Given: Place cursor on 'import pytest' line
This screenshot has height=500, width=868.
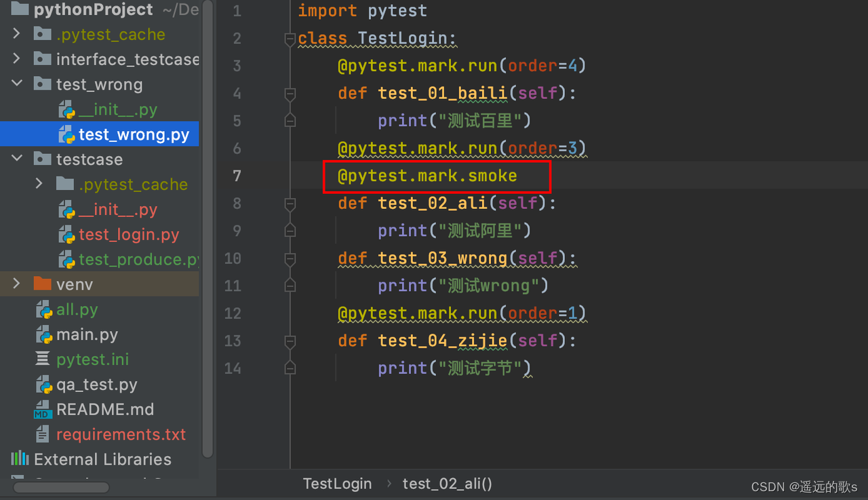Looking at the screenshot, I should coord(363,11).
